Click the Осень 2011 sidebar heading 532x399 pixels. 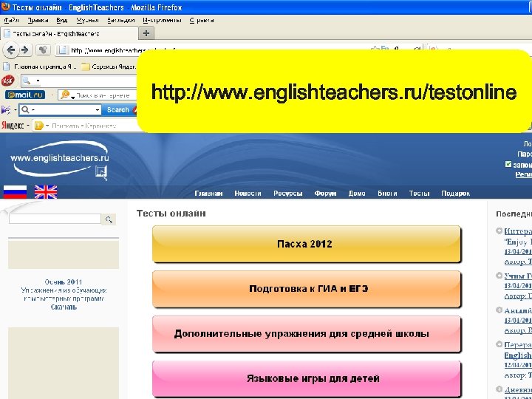(64, 282)
